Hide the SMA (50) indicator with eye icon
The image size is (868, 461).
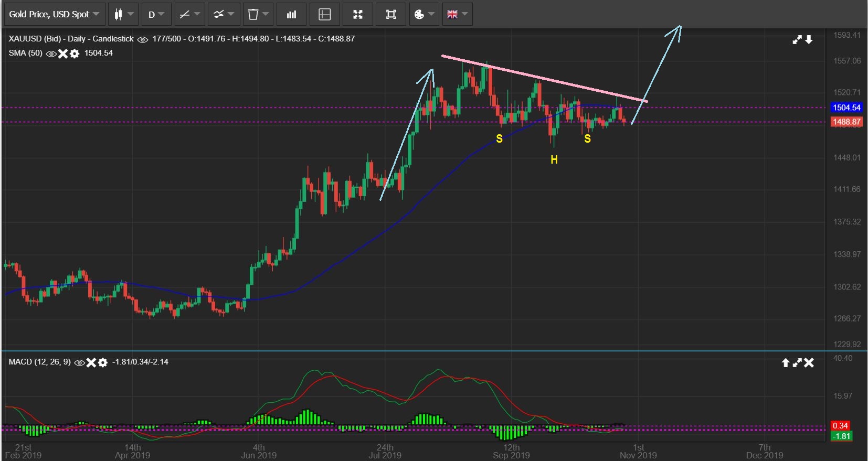pos(51,53)
